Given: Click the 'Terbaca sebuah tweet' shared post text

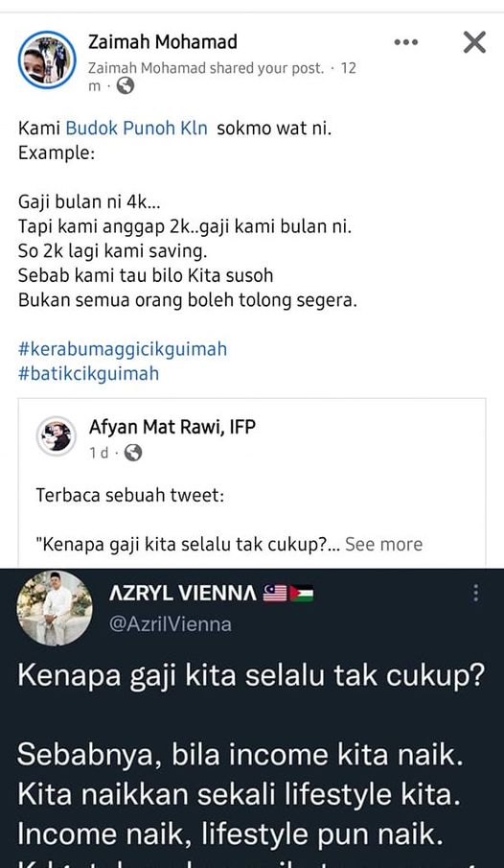Looking at the screenshot, I should (130, 495).
